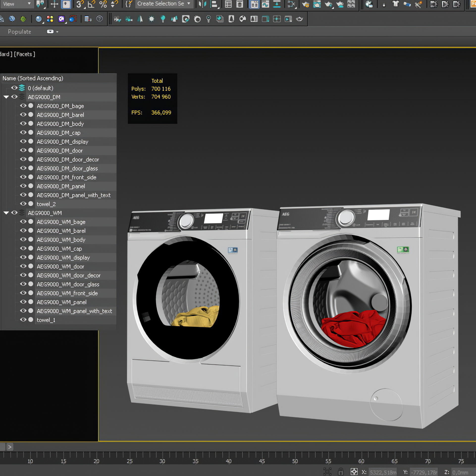The width and height of the screenshot is (476, 476).
Task: Toggle the Keyboard Shortcut Override button
Action: click(66, 4)
